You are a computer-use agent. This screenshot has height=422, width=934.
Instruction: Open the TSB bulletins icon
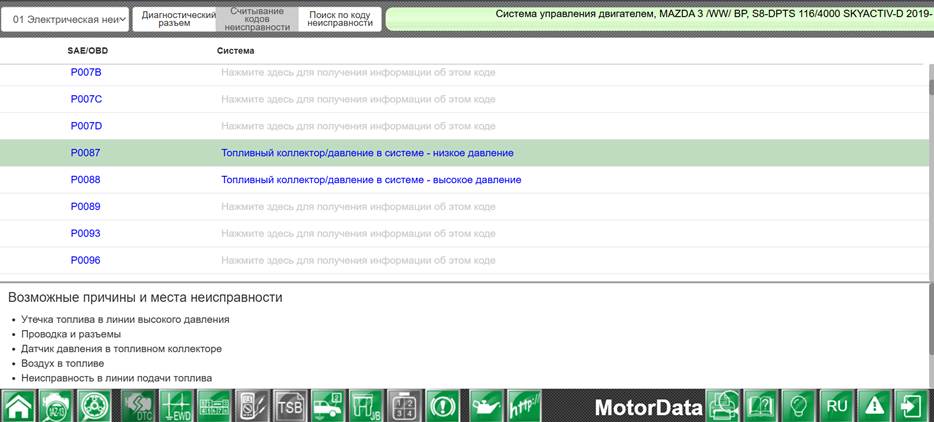click(x=290, y=406)
